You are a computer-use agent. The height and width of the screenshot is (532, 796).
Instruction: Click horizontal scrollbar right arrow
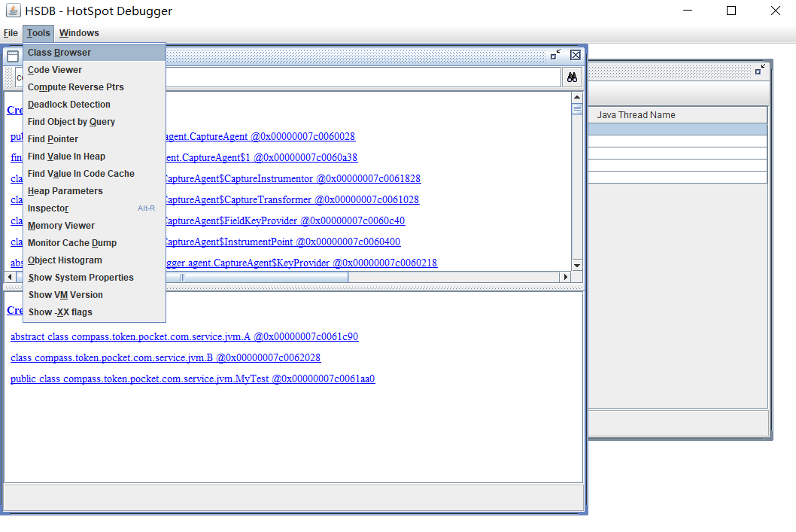566,277
